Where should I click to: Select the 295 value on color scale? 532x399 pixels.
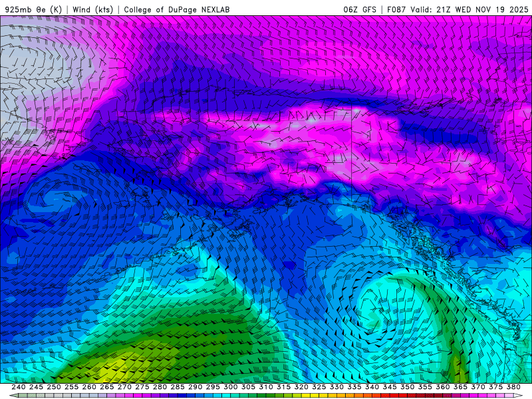[x=213, y=387]
